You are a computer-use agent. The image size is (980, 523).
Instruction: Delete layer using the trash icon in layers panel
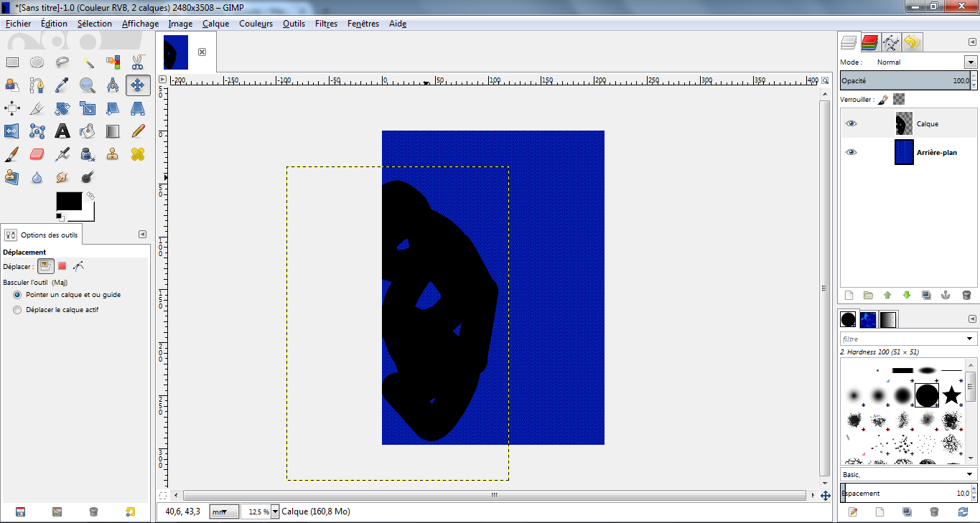pyautogui.click(x=966, y=295)
